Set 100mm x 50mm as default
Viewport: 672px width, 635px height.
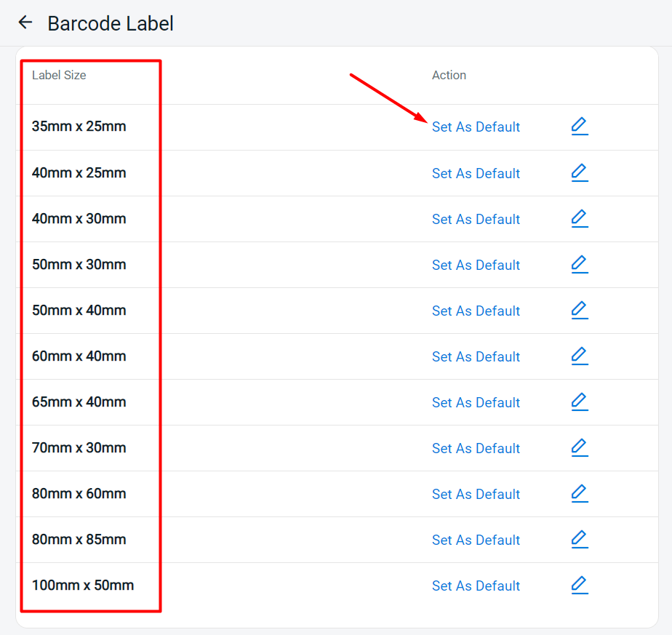tap(476, 586)
